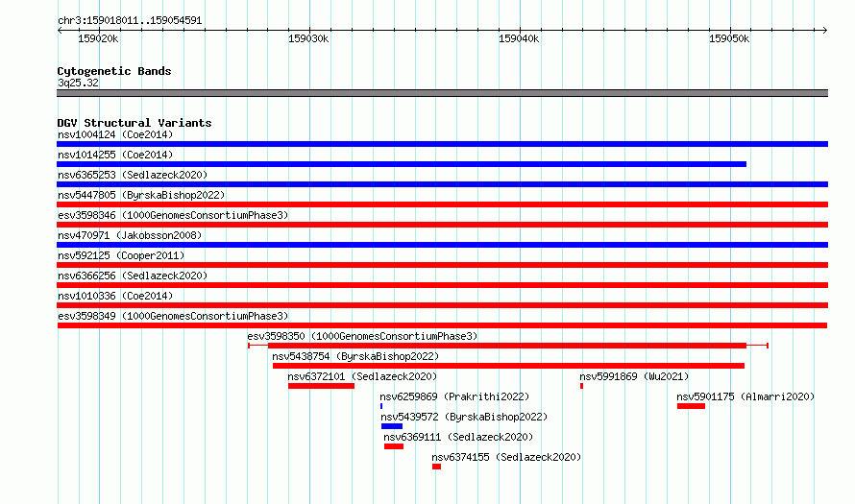Open nsv5901175 (Almarri2020) label

[745, 396]
